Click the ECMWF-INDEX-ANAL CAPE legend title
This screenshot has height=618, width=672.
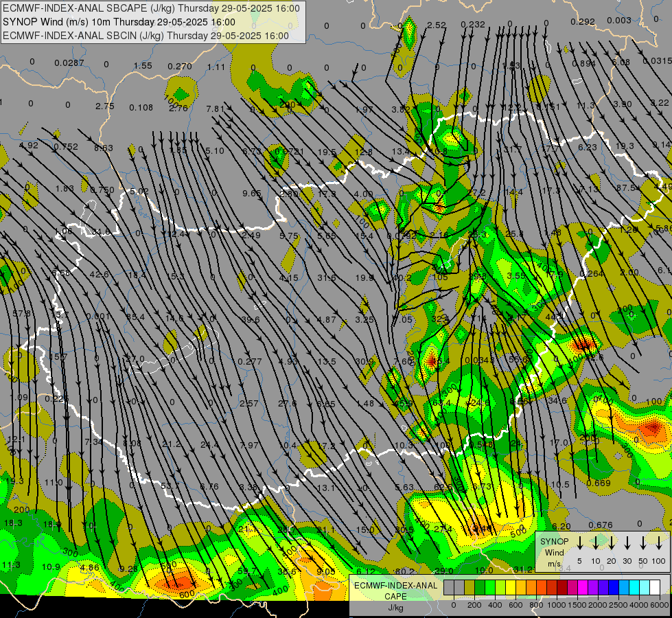[x=395, y=591]
